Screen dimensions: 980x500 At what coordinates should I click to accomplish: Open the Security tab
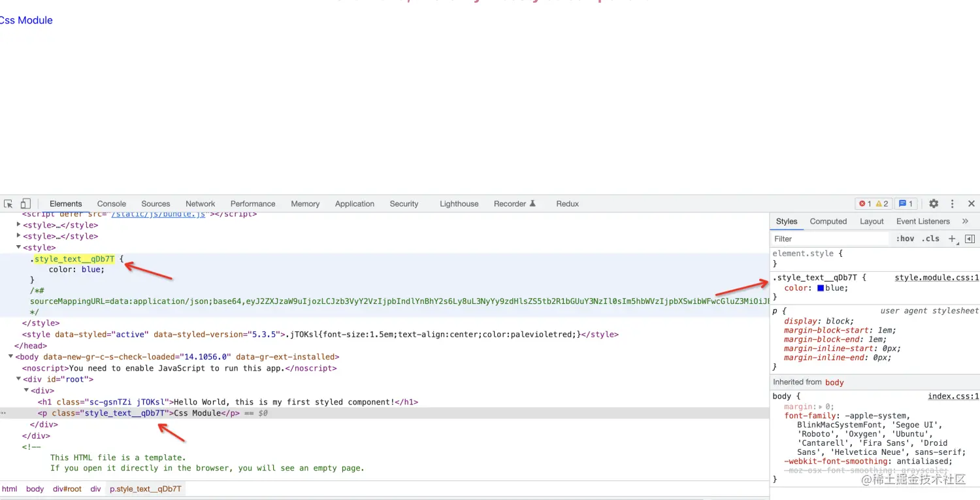click(x=404, y=204)
